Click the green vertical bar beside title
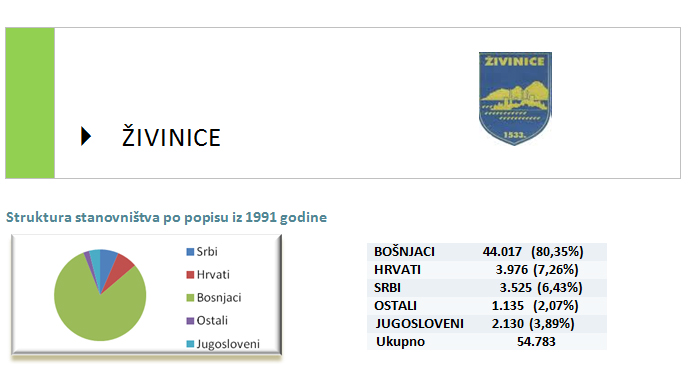696x376 pixels. (30, 103)
